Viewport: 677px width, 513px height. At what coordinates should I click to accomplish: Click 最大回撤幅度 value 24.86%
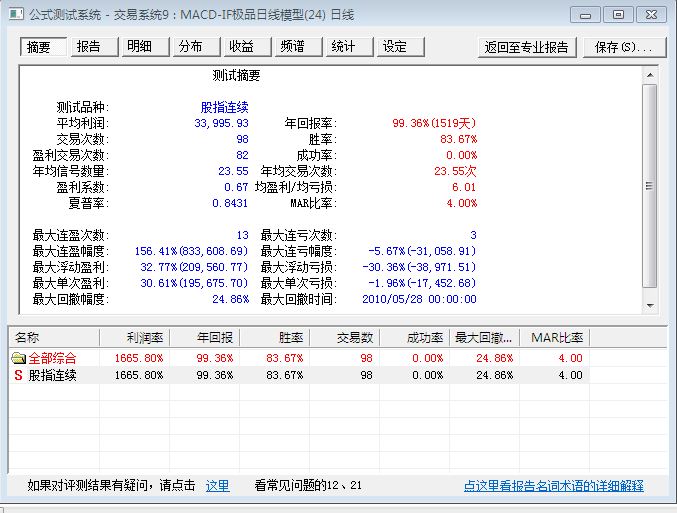(x=231, y=299)
